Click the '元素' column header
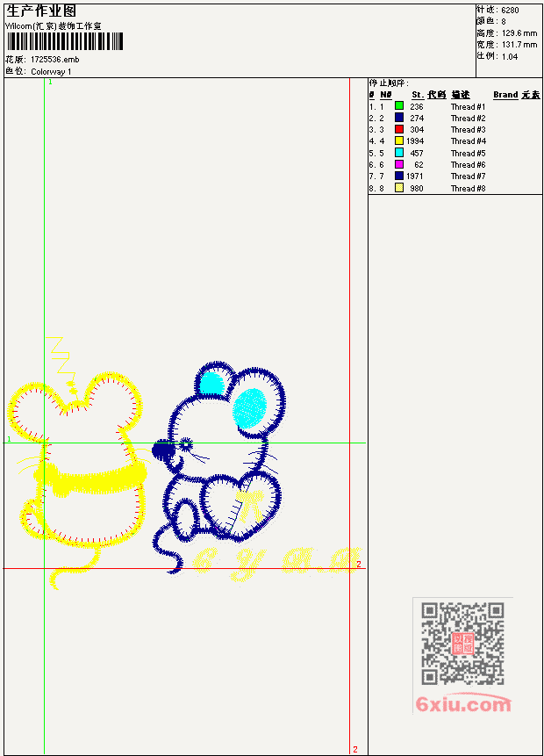Viewport: 544px width, 756px height. 531,95
